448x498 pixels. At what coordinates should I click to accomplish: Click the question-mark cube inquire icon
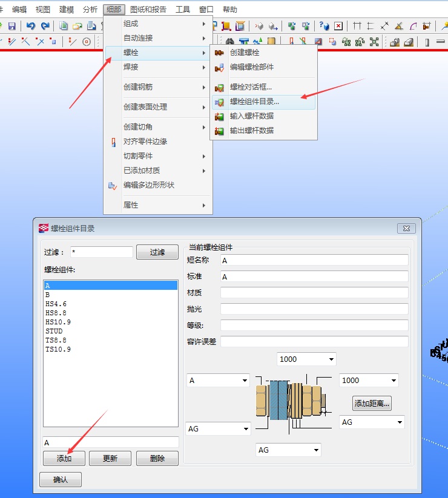pyautogui.click(x=324, y=26)
